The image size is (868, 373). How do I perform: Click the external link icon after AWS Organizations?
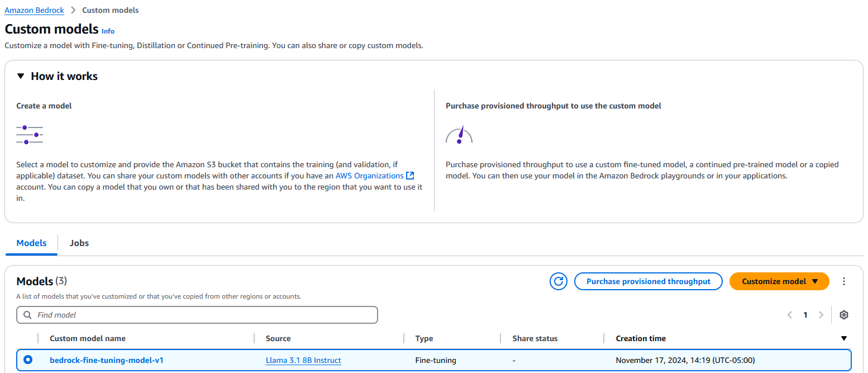(410, 176)
